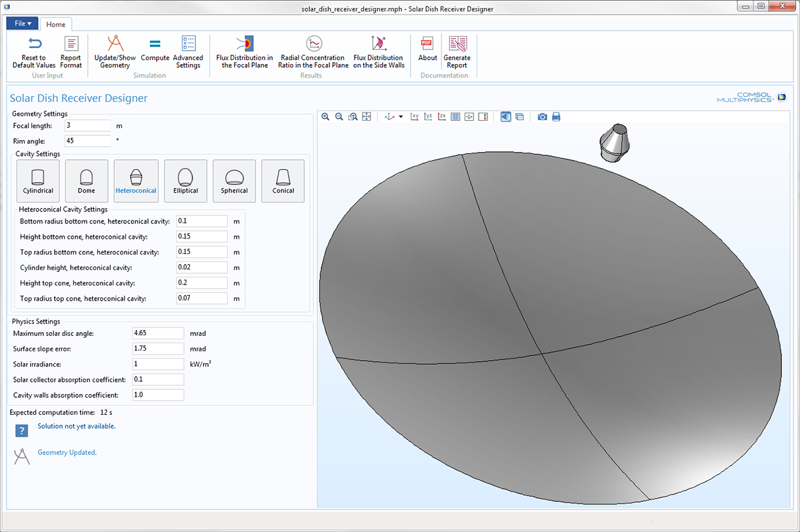Image resolution: width=800 pixels, height=532 pixels.
Task: Switch to XY view in graphics toolbar
Action: pyautogui.click(x=415, y=117)
